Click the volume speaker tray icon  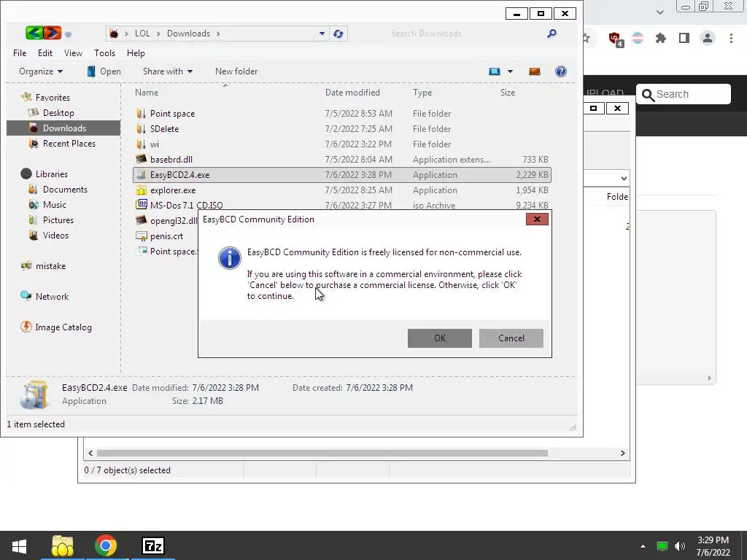pyautogui.click(x=680, y=545)
